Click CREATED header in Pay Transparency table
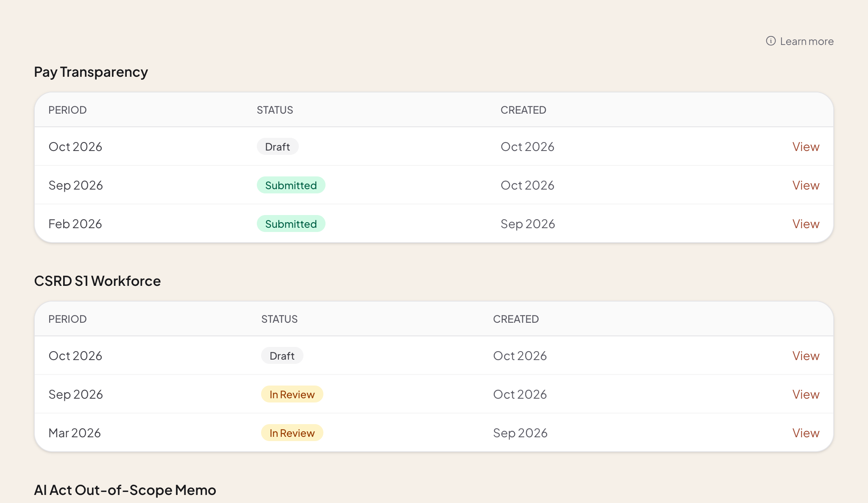 tap(523, 110)
